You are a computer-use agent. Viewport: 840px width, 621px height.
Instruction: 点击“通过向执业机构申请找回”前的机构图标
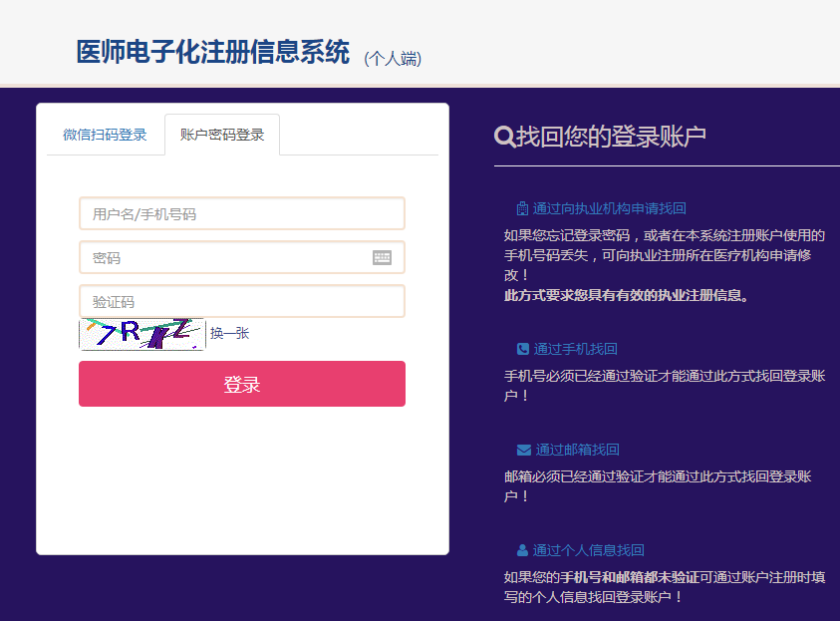[x=522, y=208]
